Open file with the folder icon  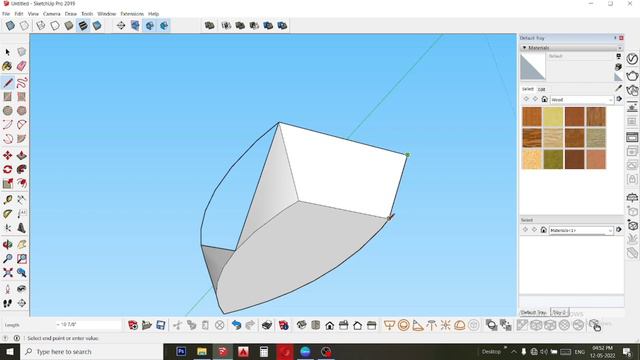pos(147,325)
